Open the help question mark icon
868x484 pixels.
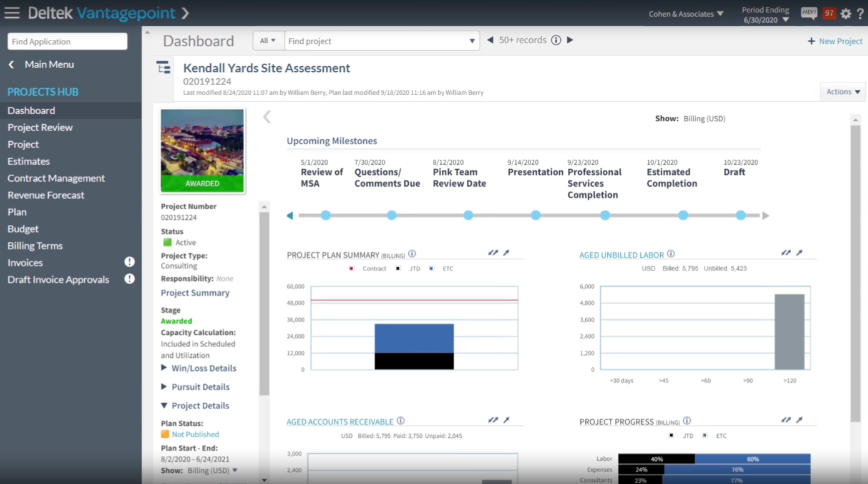click(x=861, y=14)
